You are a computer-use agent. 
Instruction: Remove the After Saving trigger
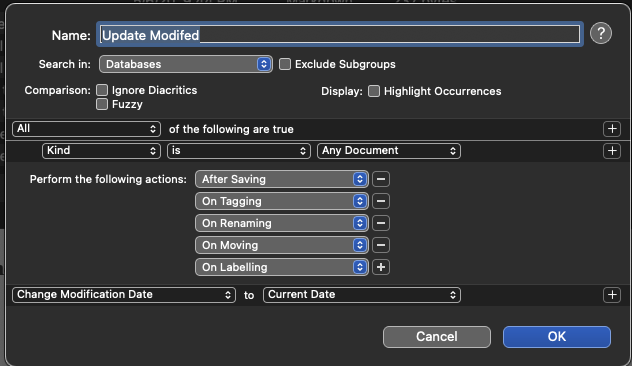[381, 179]
